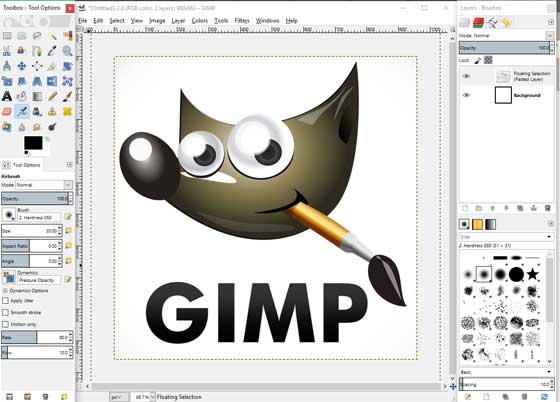Open the Airbrush Mode dropdown
560x402 pixels.
pyautogui.click(x=44, y=185)
